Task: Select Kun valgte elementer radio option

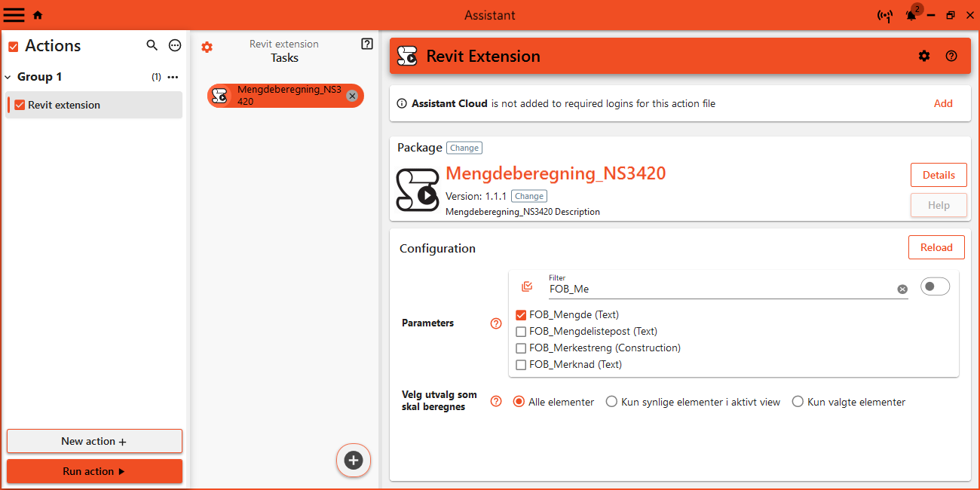Action: (798, 402)
